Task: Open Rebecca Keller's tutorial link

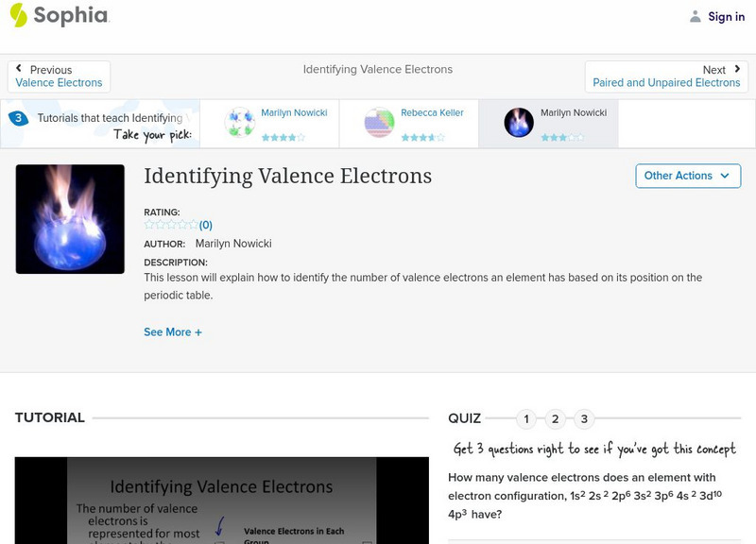Action: click(x=432, y=112)
